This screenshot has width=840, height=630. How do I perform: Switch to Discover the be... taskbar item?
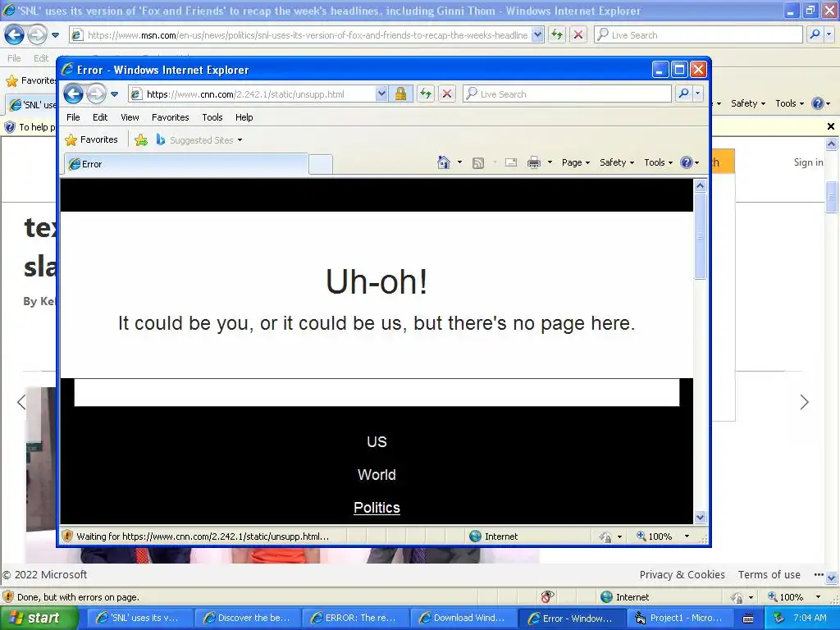coord(246,619)
